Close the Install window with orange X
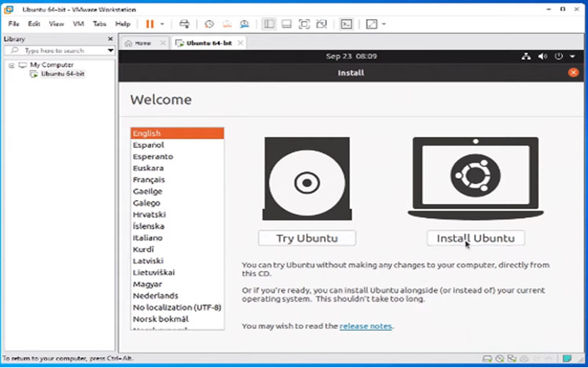Image resolution: width=588 pixels, height=368 pixels. tap(573, 72)
